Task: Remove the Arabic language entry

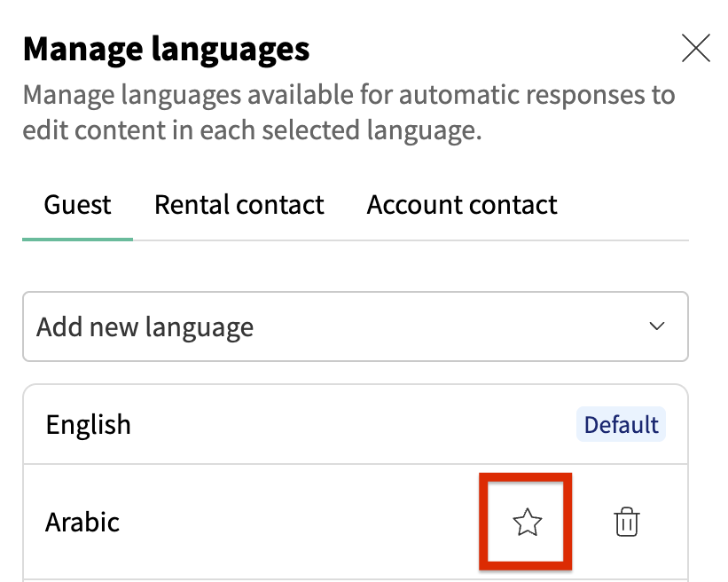Action: 626,523
